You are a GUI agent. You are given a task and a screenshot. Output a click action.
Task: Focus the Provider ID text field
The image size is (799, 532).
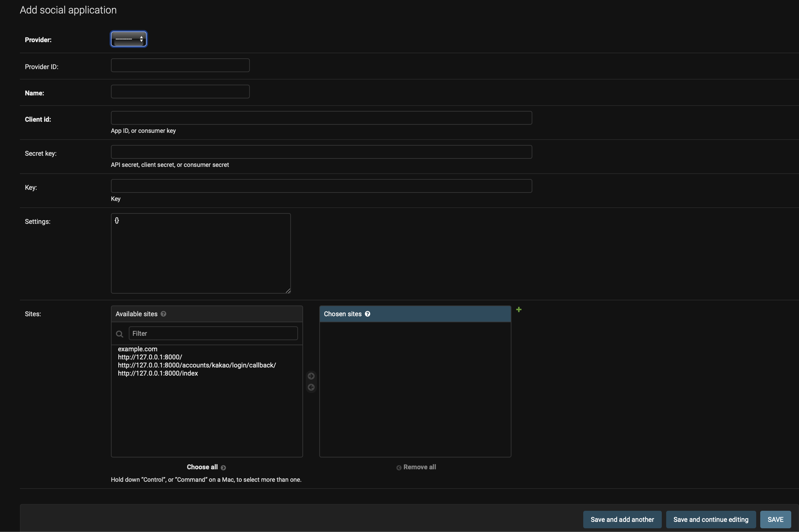point(180,65)
